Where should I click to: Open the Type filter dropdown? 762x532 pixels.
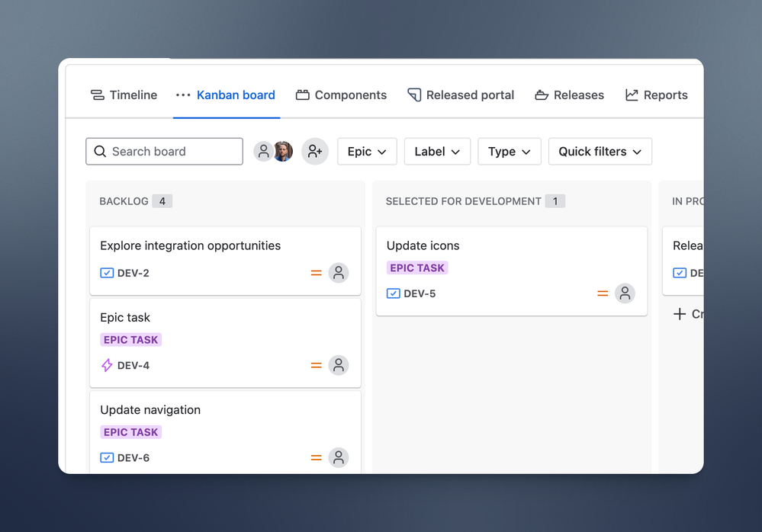pyautogui.click(x=510, y=152)
